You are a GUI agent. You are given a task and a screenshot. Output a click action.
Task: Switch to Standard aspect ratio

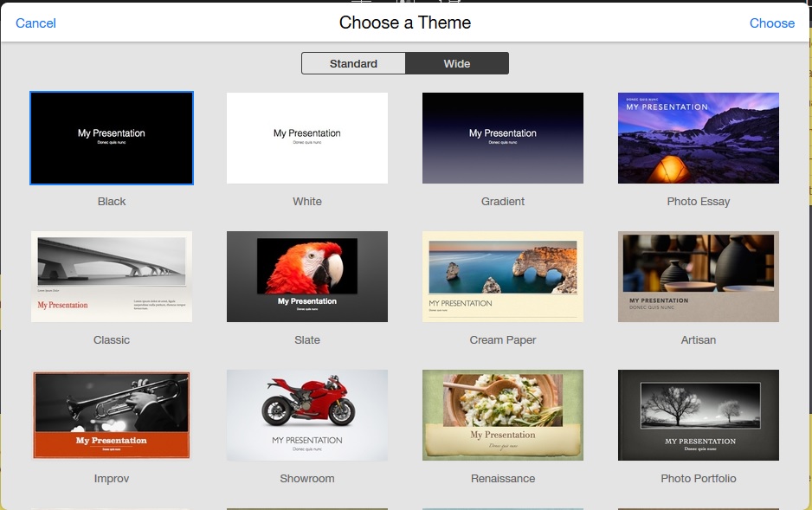click(x=353, y=63)
